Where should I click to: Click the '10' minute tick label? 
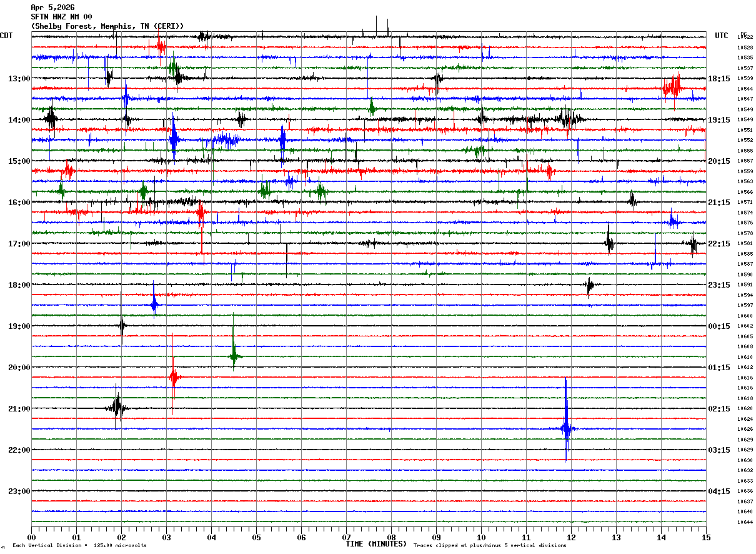tap(481, 537)
